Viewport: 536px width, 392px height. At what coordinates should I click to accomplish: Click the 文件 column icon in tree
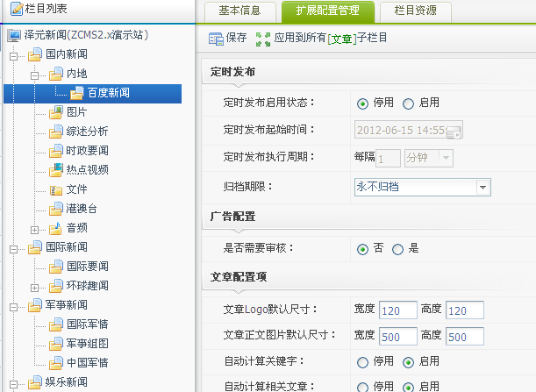point(57,189)
